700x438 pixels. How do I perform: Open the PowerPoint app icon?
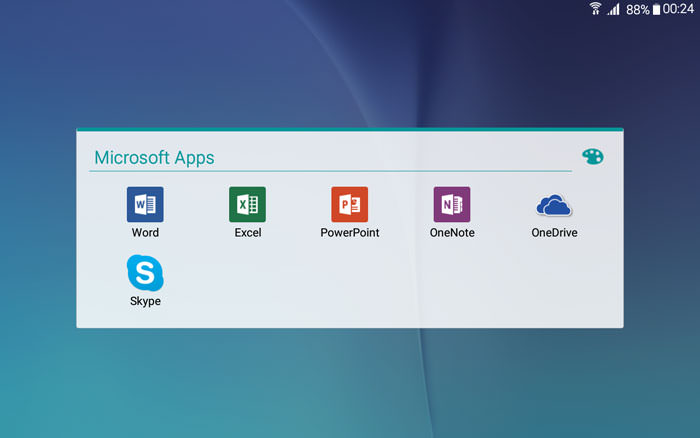(349, 204)
